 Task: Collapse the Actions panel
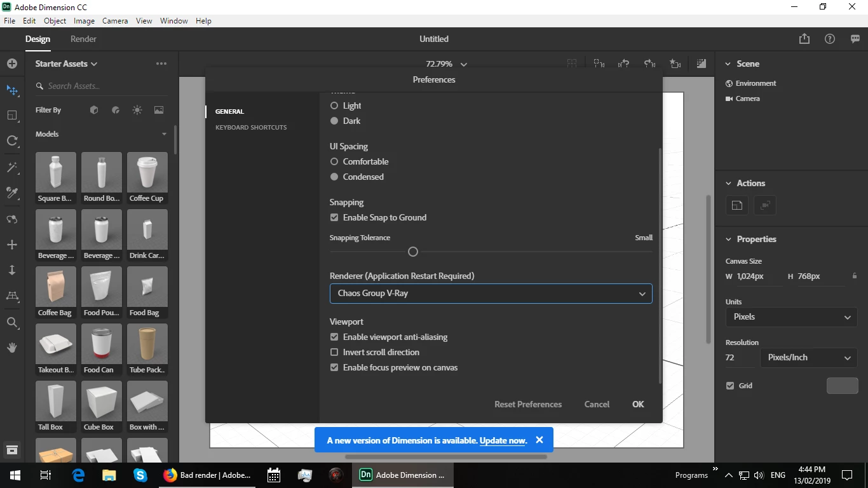728,184
